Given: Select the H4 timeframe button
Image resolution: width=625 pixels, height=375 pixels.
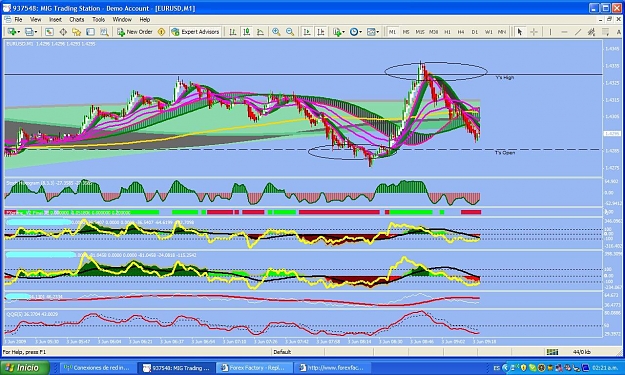Looking at the screenshot, I should 461,32.
